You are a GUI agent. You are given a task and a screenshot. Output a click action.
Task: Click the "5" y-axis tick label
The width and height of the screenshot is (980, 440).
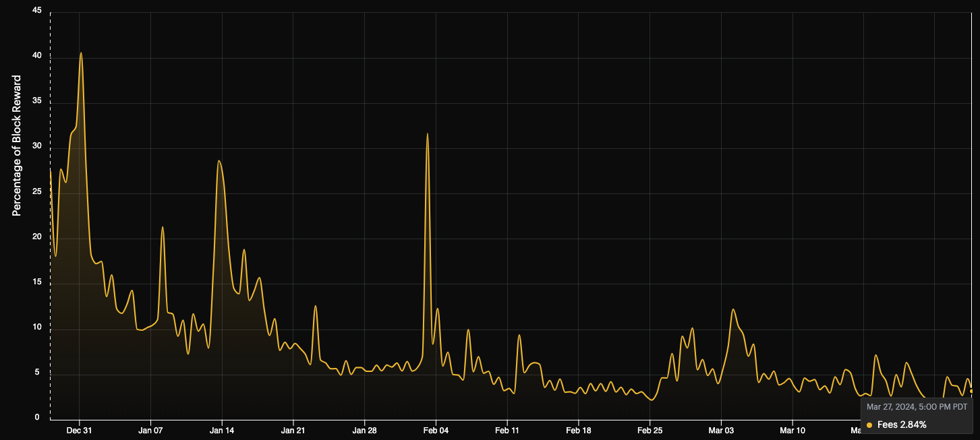[x=38, y=373]
